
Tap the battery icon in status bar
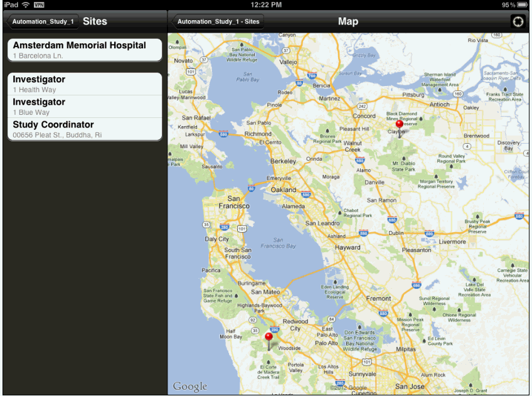(x=523, y=5)
